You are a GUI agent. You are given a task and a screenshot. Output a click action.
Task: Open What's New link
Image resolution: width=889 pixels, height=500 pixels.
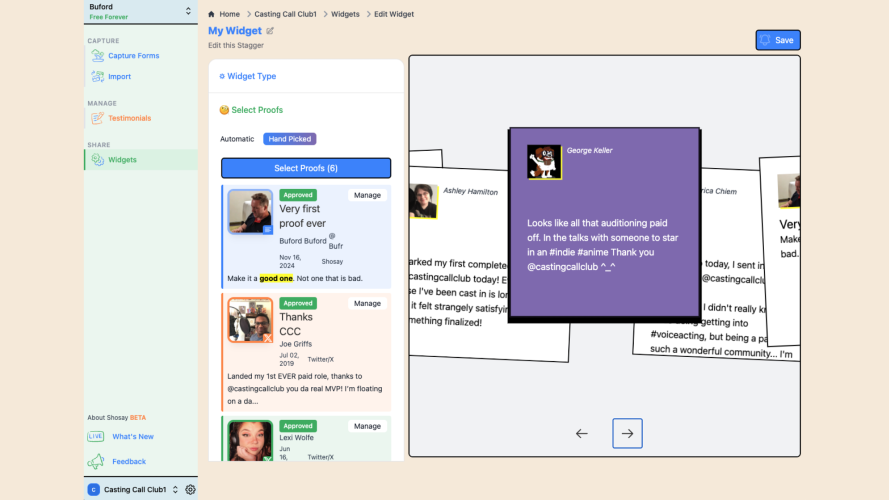tap(133, 437)
